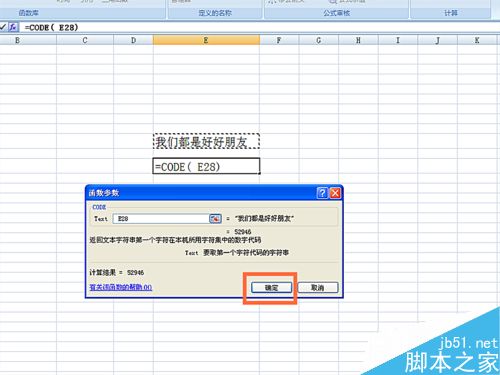Click the 计算结果 = 52946 text
The height and width of the screenshot is (375, 500).
pos(117,273)
